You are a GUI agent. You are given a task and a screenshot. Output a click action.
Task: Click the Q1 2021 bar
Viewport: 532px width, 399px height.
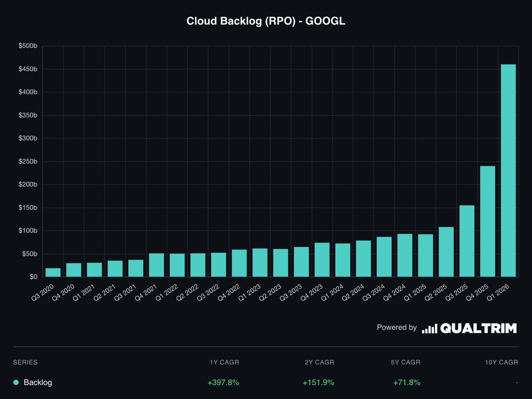coord(94,270)
